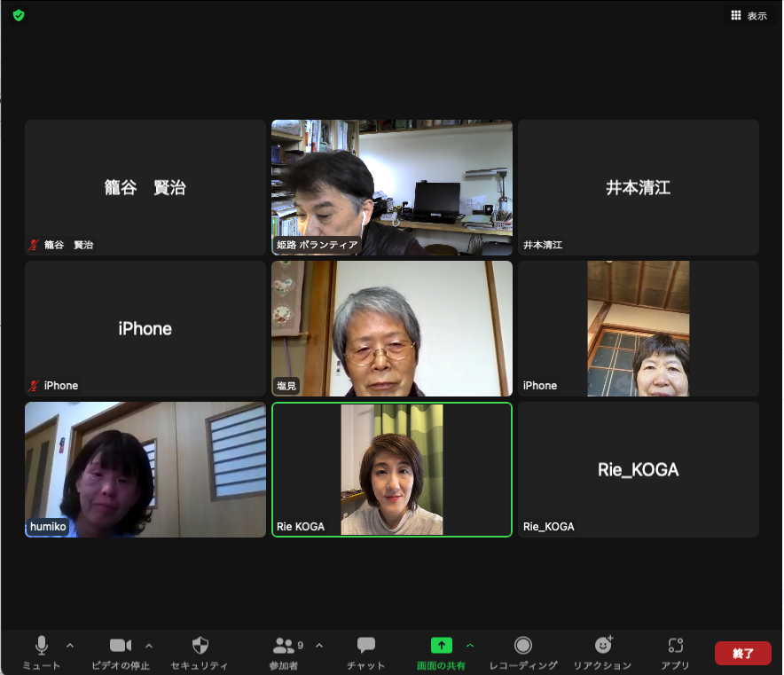Select the 姫路 ボランティア video tile

tap(392, 187)
